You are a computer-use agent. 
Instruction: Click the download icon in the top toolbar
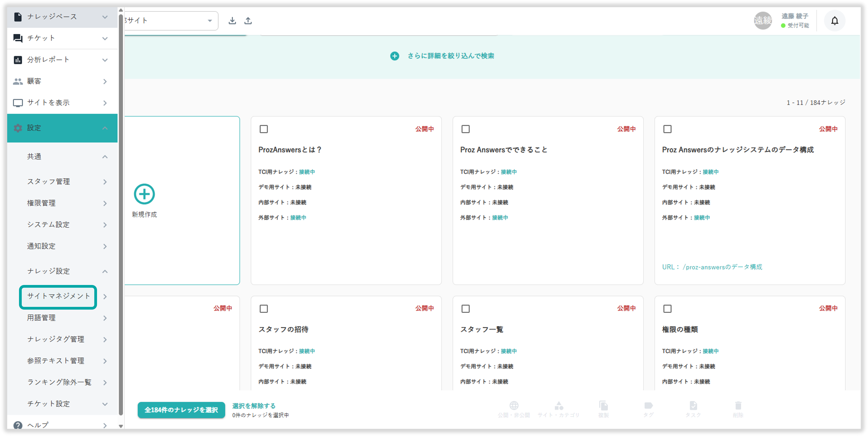pos(232,20)
